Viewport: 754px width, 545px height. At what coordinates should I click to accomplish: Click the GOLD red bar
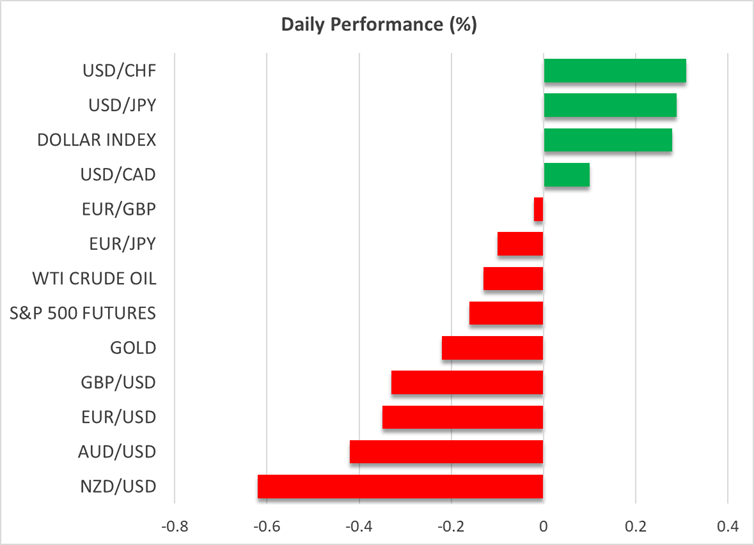[492, 348]
